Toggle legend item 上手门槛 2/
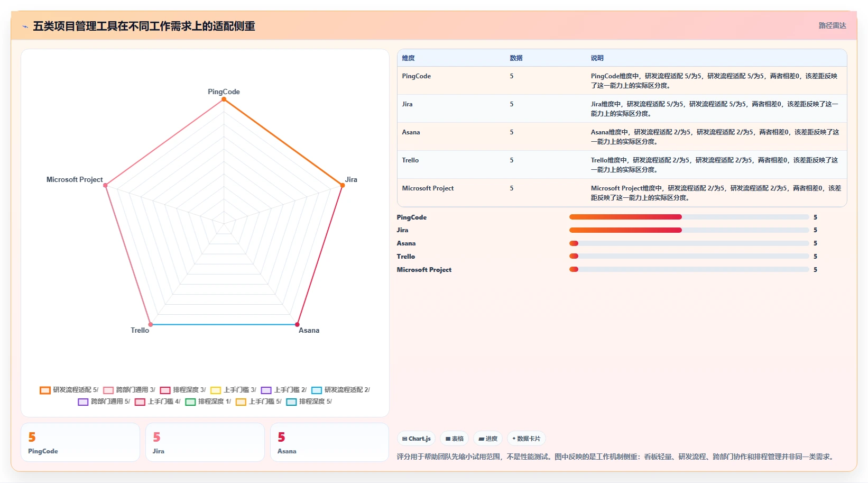 [284, 390]
